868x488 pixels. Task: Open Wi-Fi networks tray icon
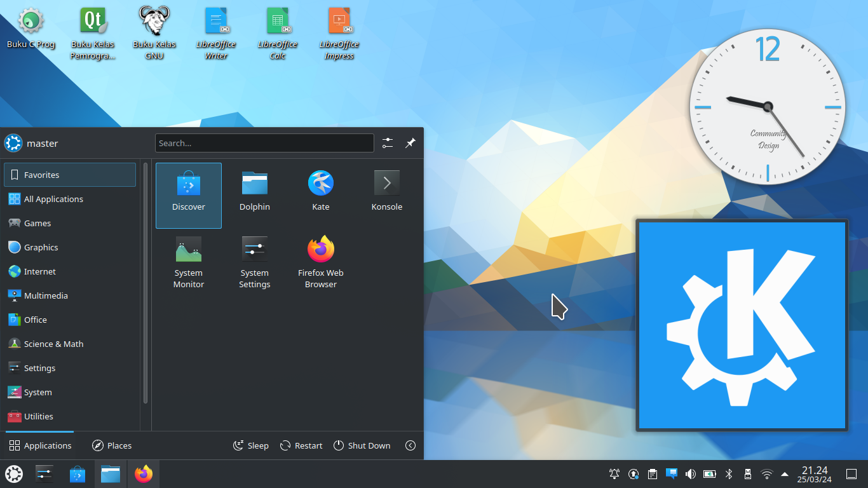(x=767, y=474)
